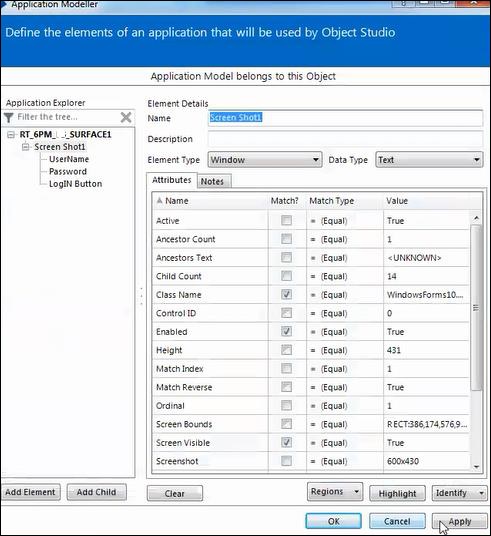Enable Match checkbox for Screenshot attribute
Image resolution: width=491 pixels, height=536 pixels.
pyautogui.click(x=287, y=460)
